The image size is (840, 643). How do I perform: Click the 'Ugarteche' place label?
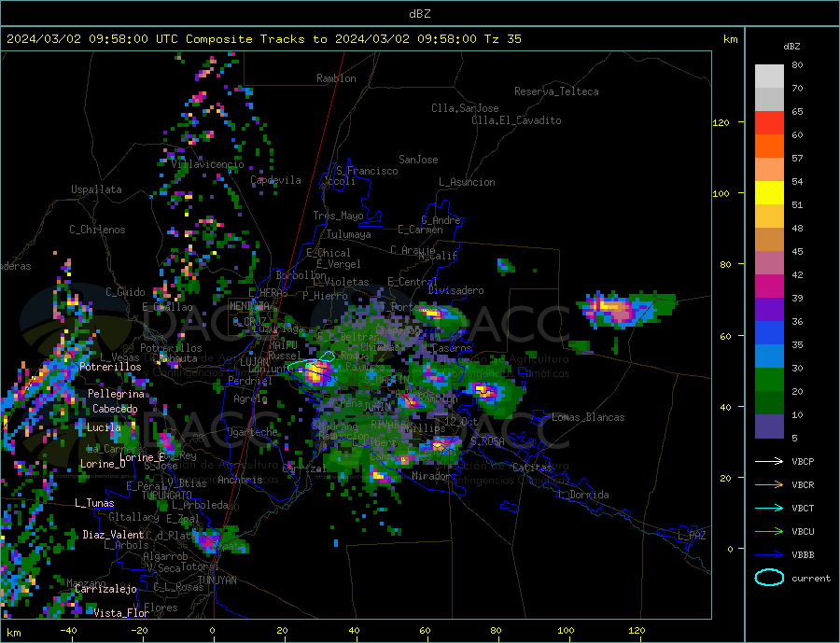click(252, 432)
